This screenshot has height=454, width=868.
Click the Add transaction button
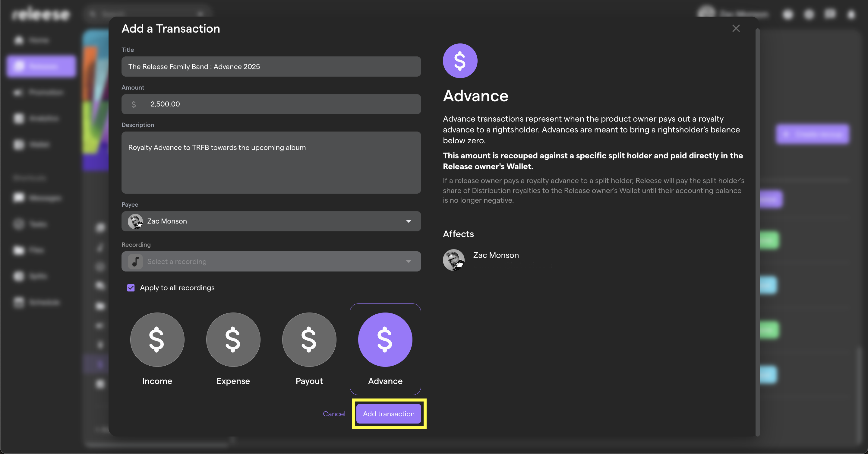[x=389, y=414]
